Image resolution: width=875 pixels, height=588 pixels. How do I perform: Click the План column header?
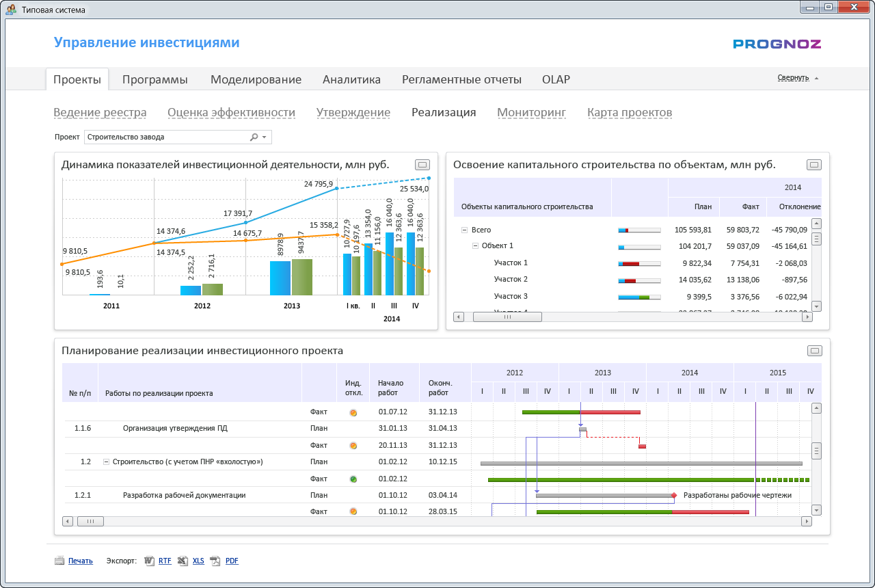point(693,206)
